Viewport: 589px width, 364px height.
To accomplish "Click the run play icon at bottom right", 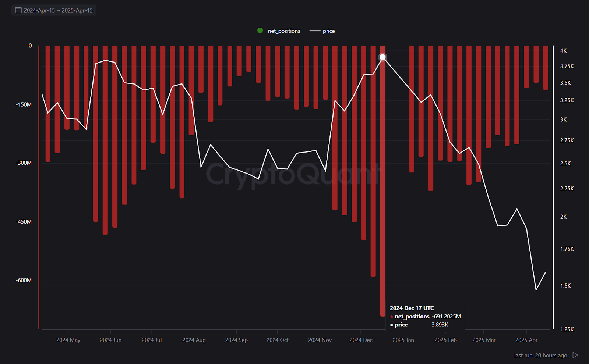I will point(575,355).
